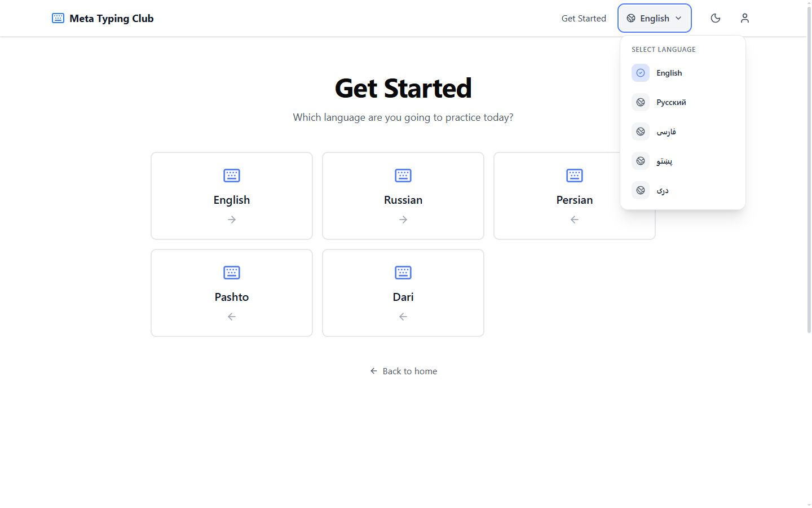Screen dimensions: 812x508
Task: Toggle dark mode with the moon icon
Action: pos(716,18)
